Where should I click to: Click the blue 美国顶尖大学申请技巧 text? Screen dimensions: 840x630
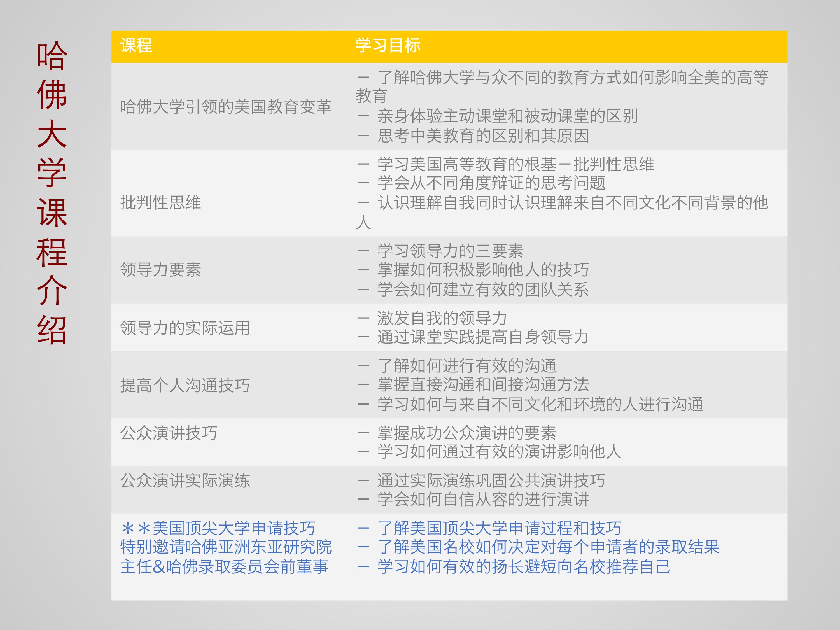point(234,528)
